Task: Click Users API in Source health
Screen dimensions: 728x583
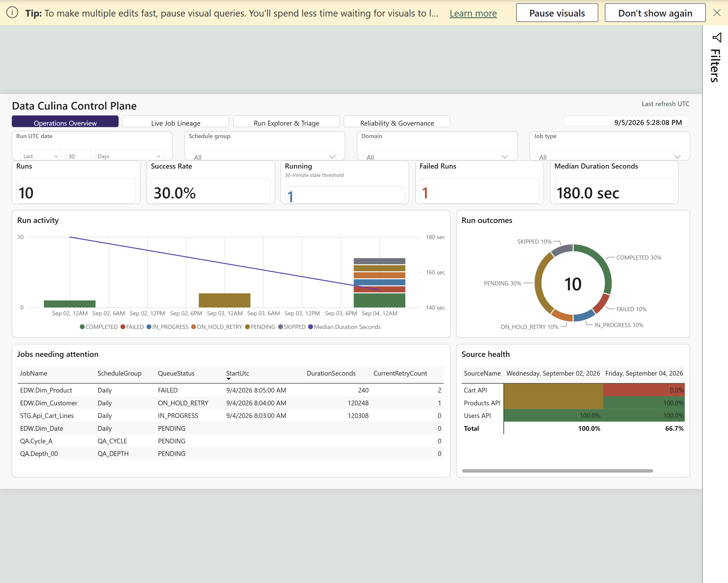Action: tap(477, 415)
